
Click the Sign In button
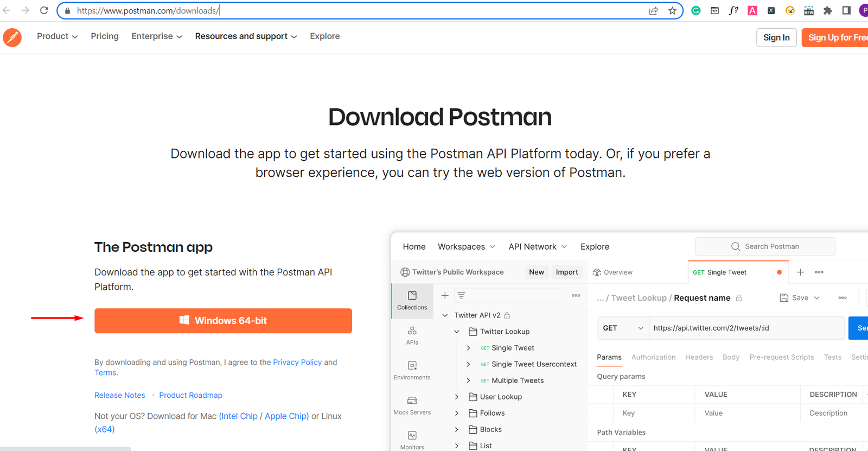pyautogui.click(x=776, y=37)
